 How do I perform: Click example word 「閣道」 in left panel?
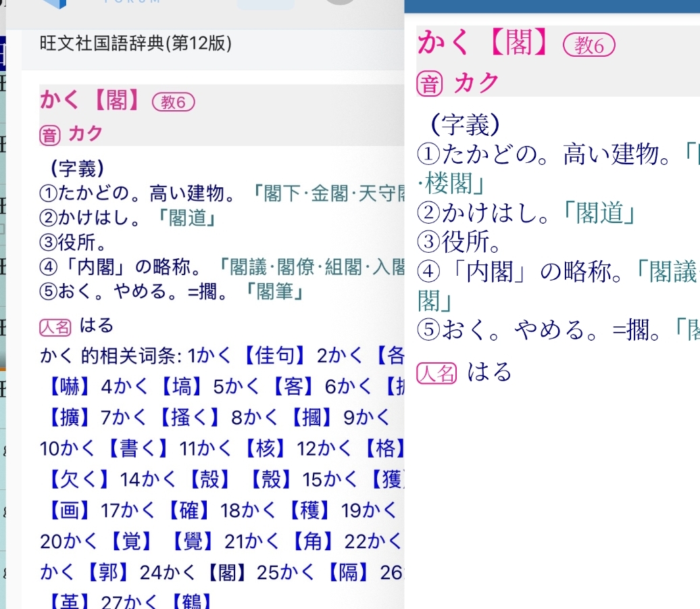click(x=189, y=218)
